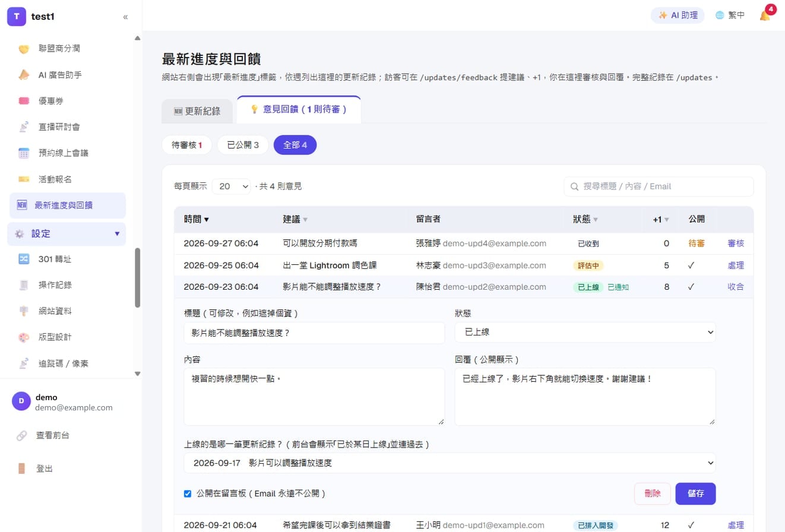This screenshot has width=785, height=532.
Task: Open the 每頁顯示 20 page-size dropdown
Action: click(232, 186)
